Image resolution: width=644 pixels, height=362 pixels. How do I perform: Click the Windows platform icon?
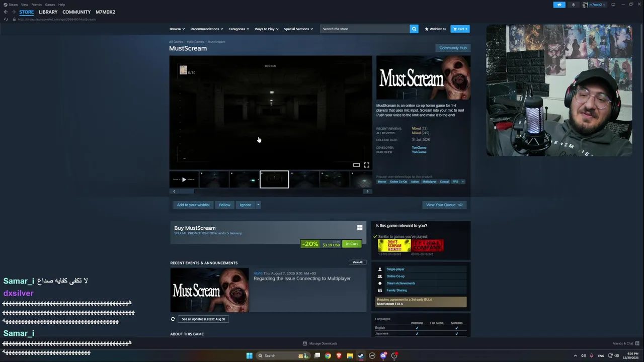point(360,228)
